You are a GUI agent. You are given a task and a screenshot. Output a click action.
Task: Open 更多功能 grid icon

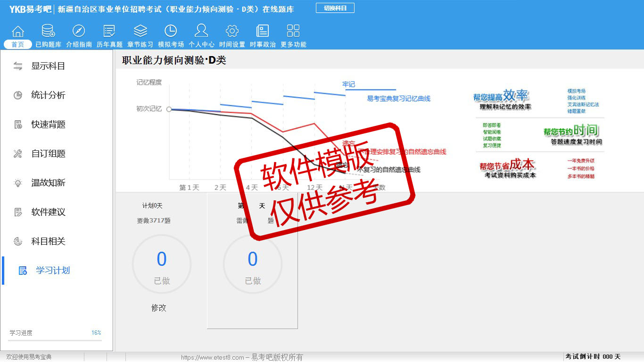(293, 32)
